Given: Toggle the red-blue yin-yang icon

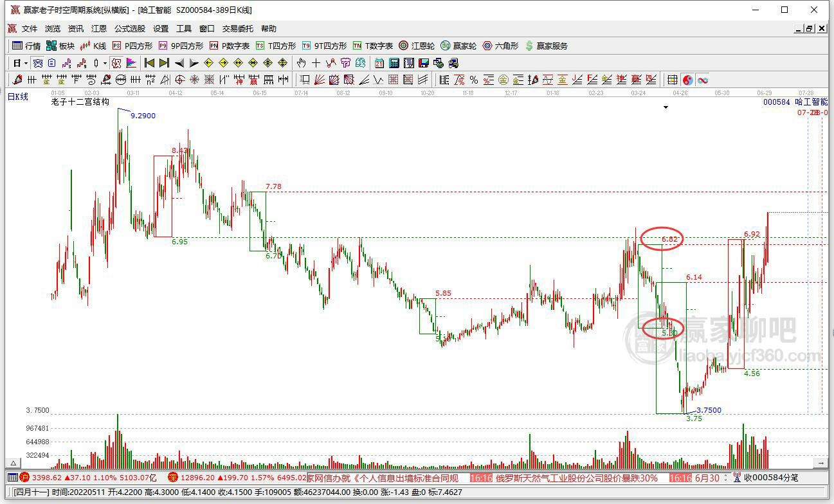Looking at the screenshot, I should (688, 80).
